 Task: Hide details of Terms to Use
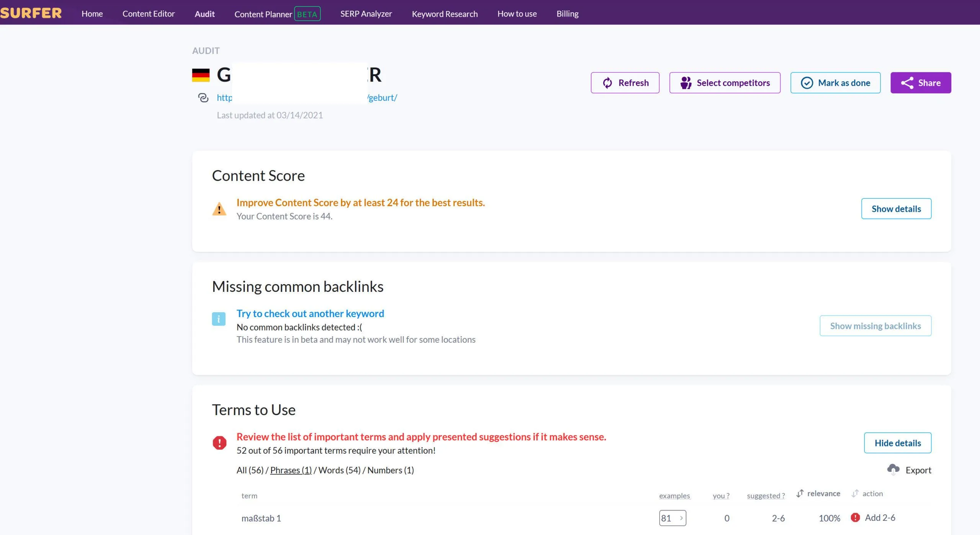click(898, 443)
